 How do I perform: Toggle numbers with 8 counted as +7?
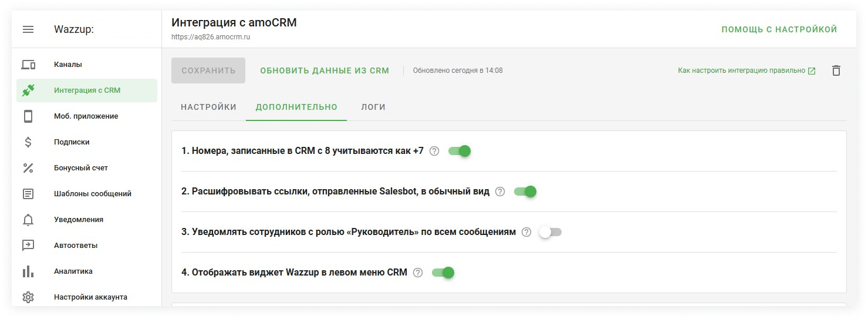pos(460,151)
